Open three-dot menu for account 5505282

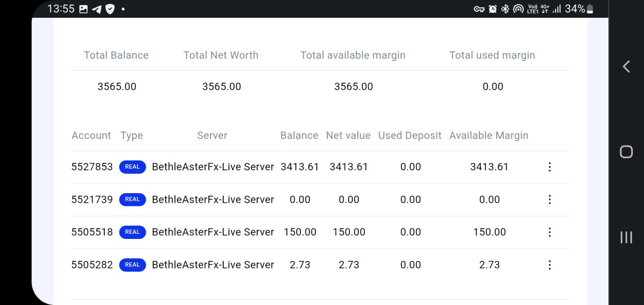[549, 264]
